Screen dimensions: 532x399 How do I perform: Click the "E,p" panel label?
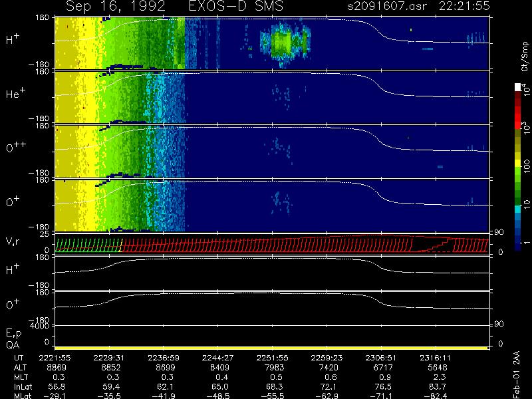13,333
